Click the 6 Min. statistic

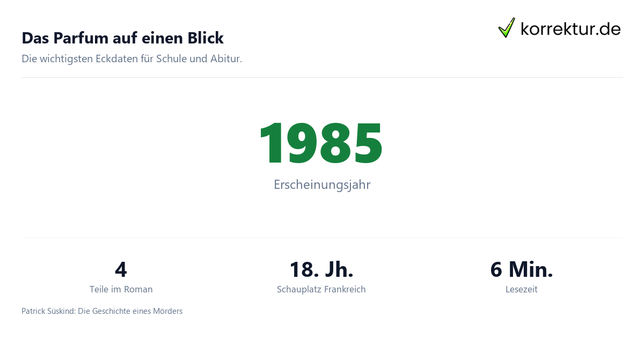[522, 269]
